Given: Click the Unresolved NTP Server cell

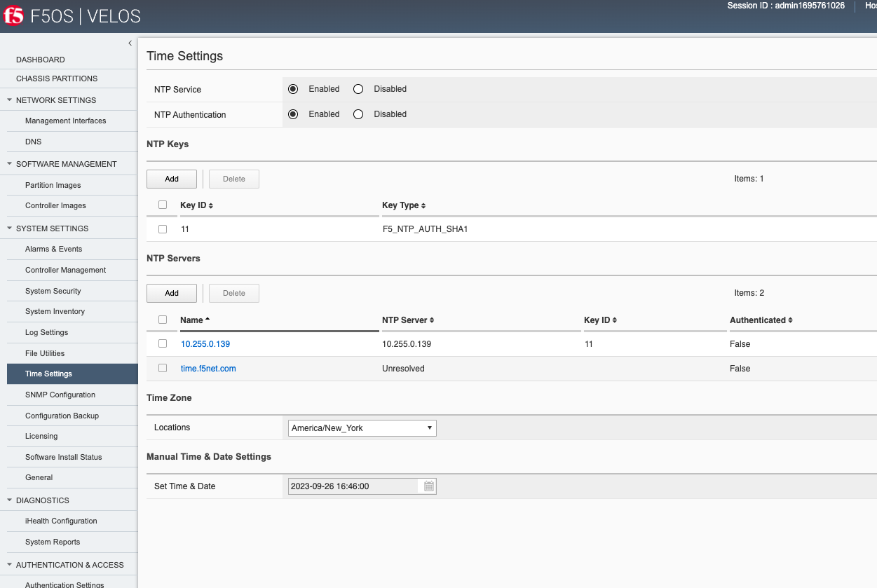Looking at the screenshot, I should [x=403, y=369].
